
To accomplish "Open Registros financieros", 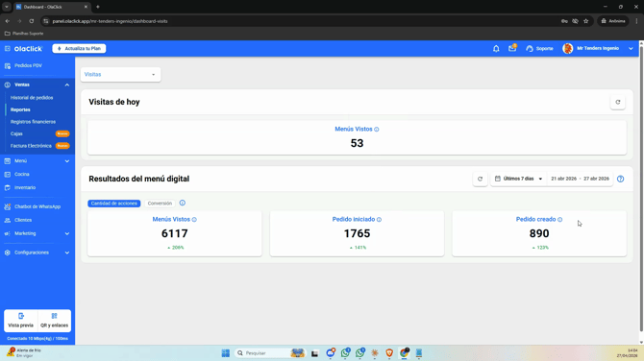I will click(33, 122).
